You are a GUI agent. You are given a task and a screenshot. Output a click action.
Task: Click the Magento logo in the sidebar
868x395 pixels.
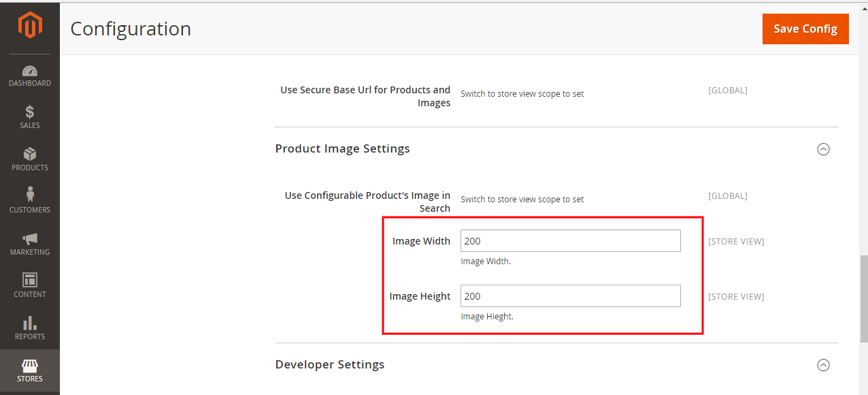click(x=30, y=26)
